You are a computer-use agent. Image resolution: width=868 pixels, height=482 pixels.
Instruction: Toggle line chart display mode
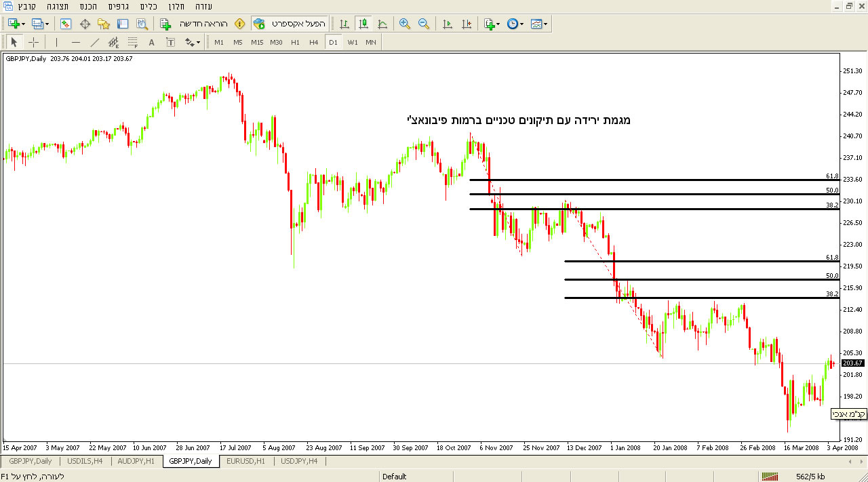[x=382, y=24]
